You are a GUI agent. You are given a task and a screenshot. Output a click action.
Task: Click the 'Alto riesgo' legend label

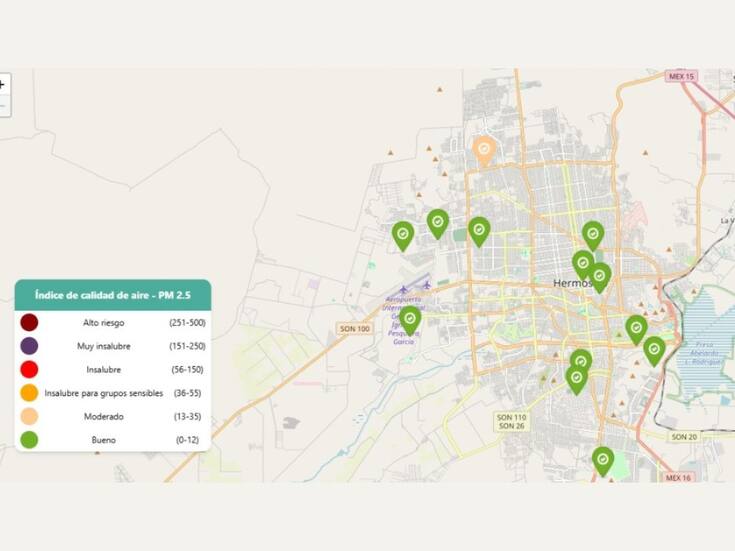point(104,323)
